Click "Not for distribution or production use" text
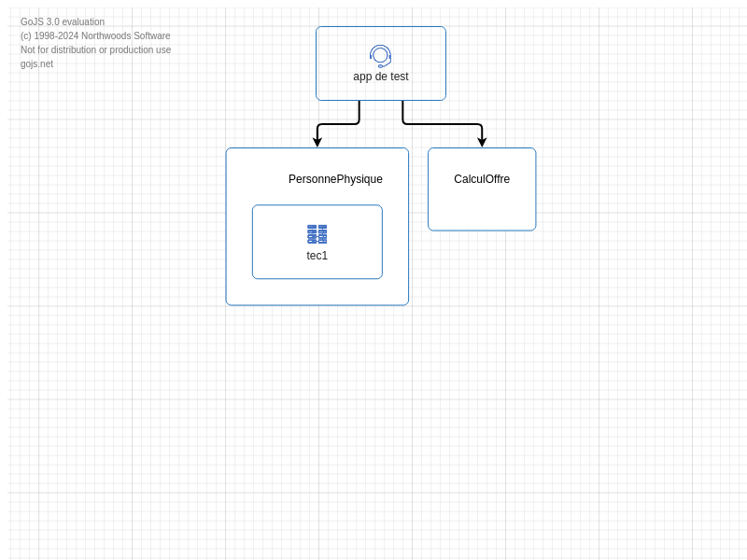 (x=95, y=50)
